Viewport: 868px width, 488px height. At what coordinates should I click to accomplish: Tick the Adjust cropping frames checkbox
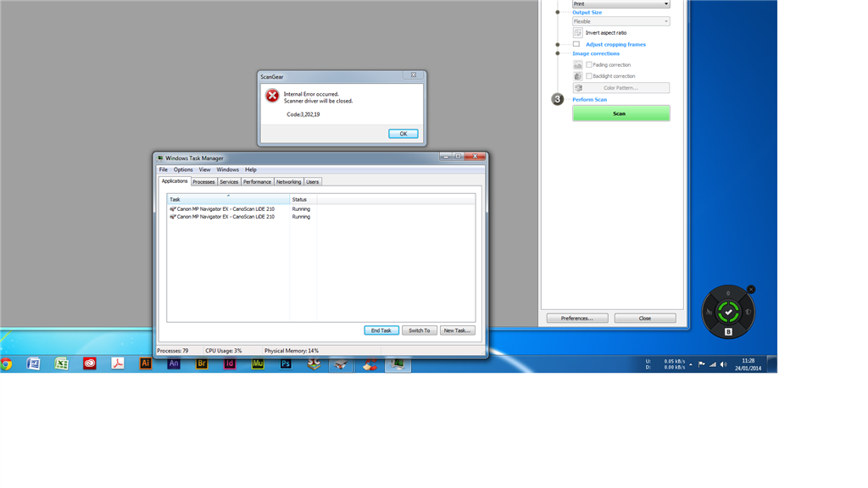pos(576,44)
